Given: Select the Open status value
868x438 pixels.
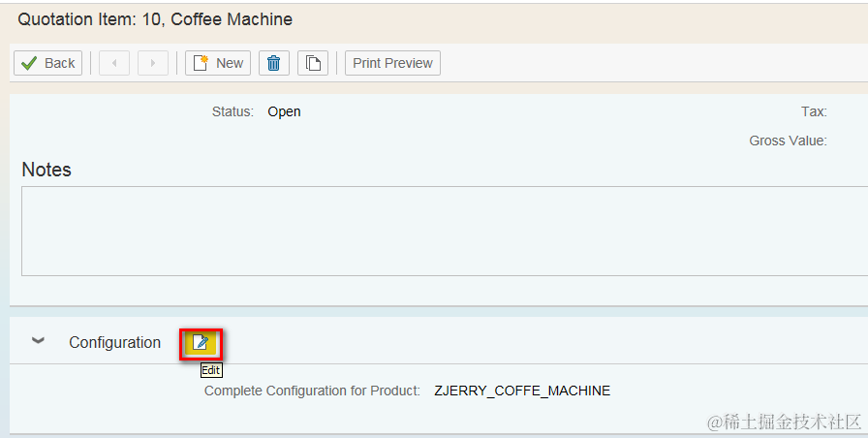Looking at the screenshot, I should click(284, 111).
